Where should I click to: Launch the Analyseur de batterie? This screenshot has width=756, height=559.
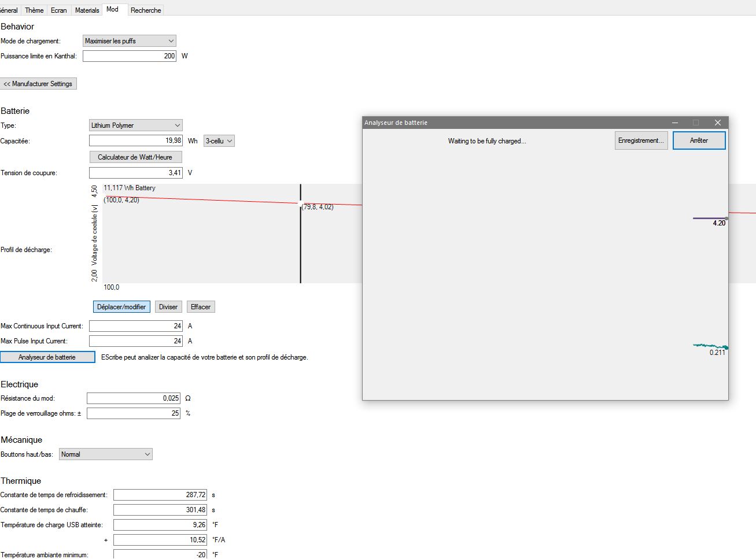click(47, 357)
